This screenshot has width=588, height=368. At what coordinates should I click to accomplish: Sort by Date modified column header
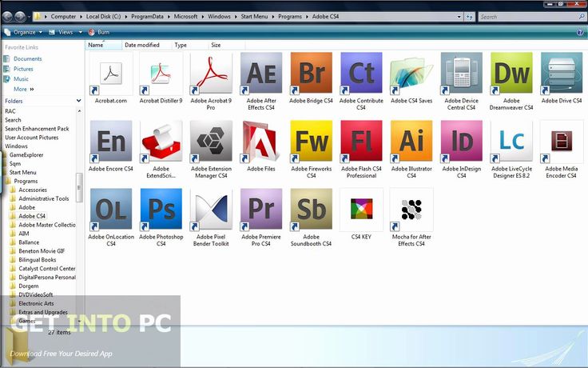pyautogui.click(x=147, y=45)
